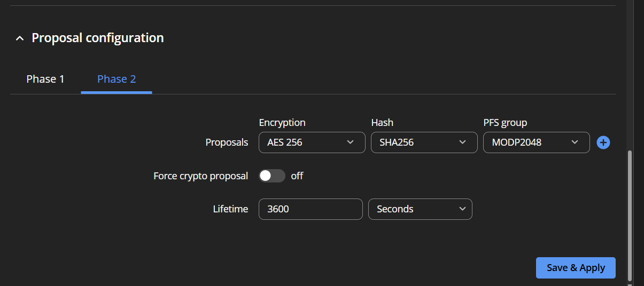The image size is (644, 286).
Task: Switch to the Phase 1 tab
Action: [x=45, y=79]
